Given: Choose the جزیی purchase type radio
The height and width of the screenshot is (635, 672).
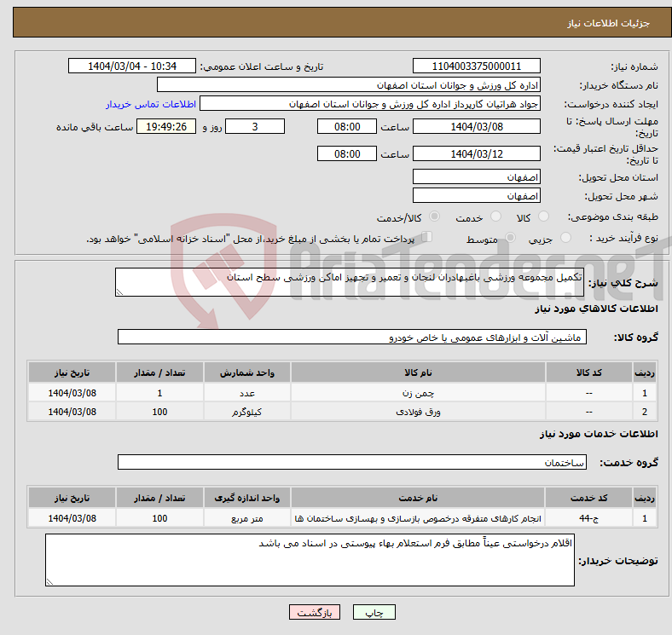Looking at the screenshot, I should (565, 237).
